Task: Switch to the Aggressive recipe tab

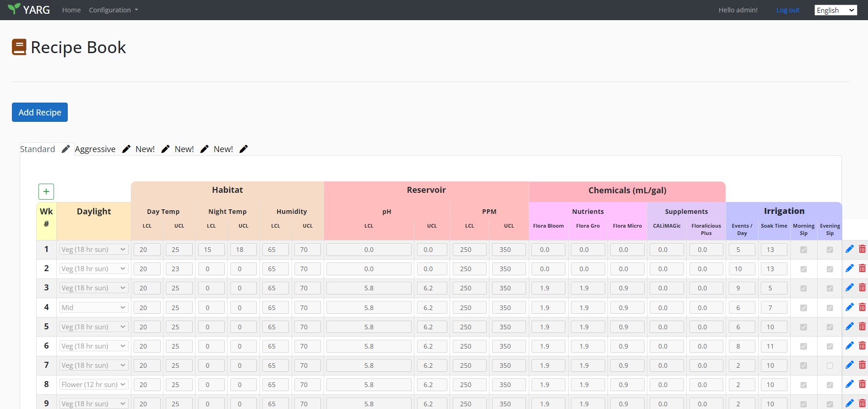Action: click(x=95, y=149)
